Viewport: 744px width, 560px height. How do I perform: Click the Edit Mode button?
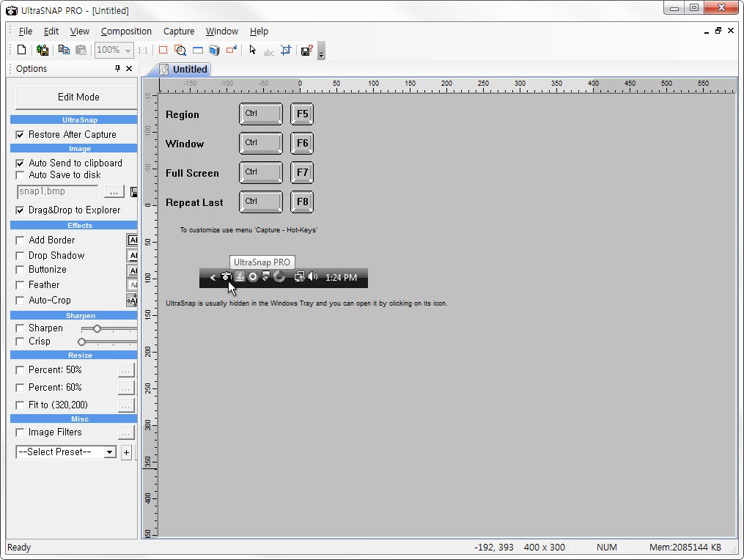pos(76,97)
